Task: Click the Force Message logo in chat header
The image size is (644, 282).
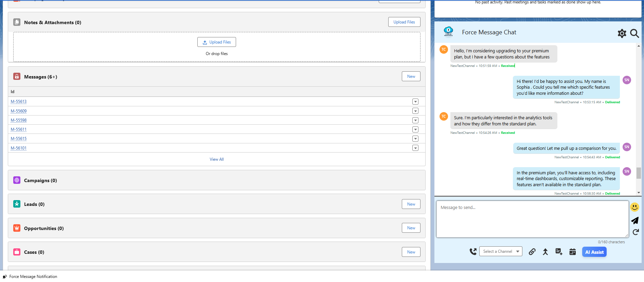Action: pyautogui.click(x=448, y=32)
